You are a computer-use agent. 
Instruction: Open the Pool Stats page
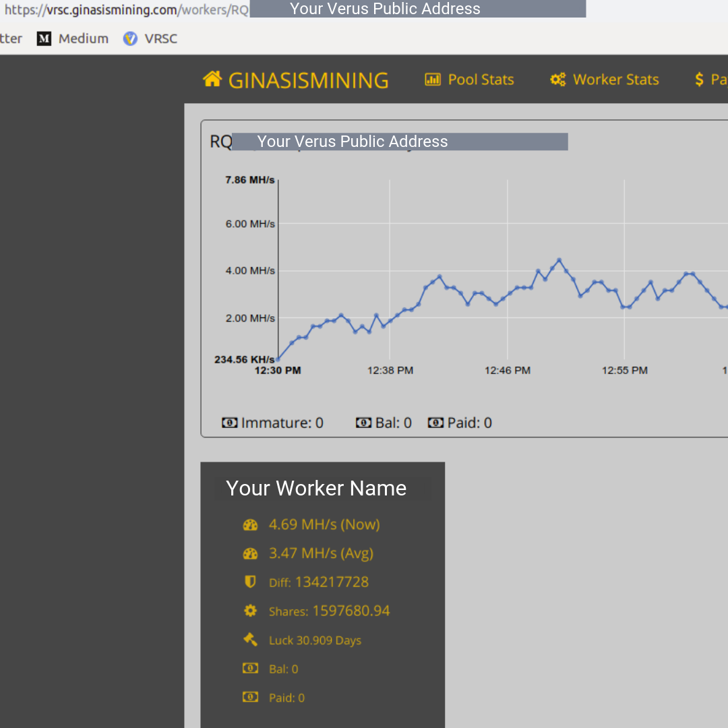click(x=469, y=80)
